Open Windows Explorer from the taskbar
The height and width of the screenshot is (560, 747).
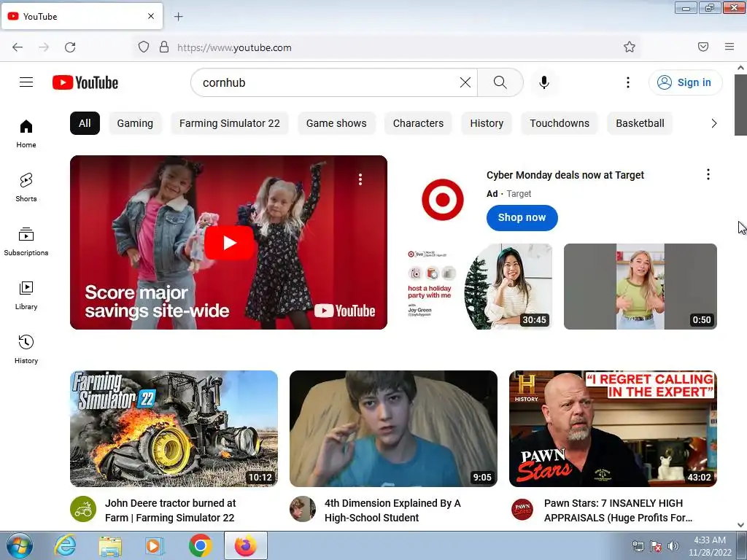click(110, 545)
